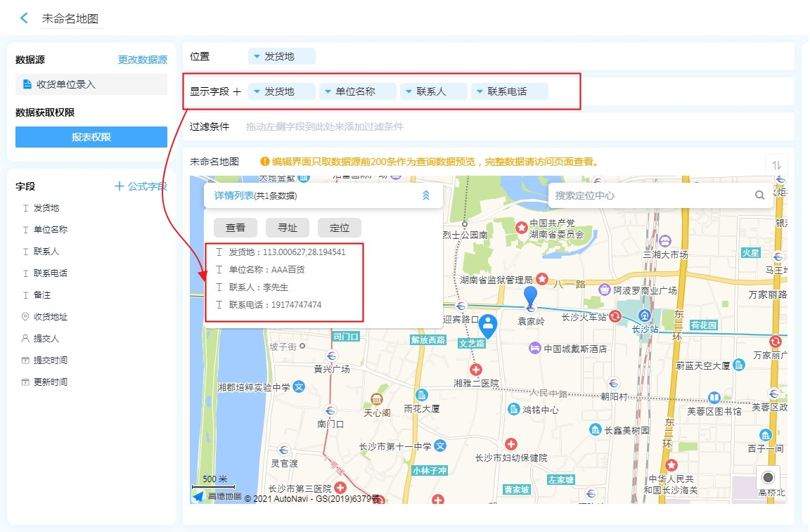Select the 收货地址 field in list
The image size is (810, 532).
coord(51,317)
